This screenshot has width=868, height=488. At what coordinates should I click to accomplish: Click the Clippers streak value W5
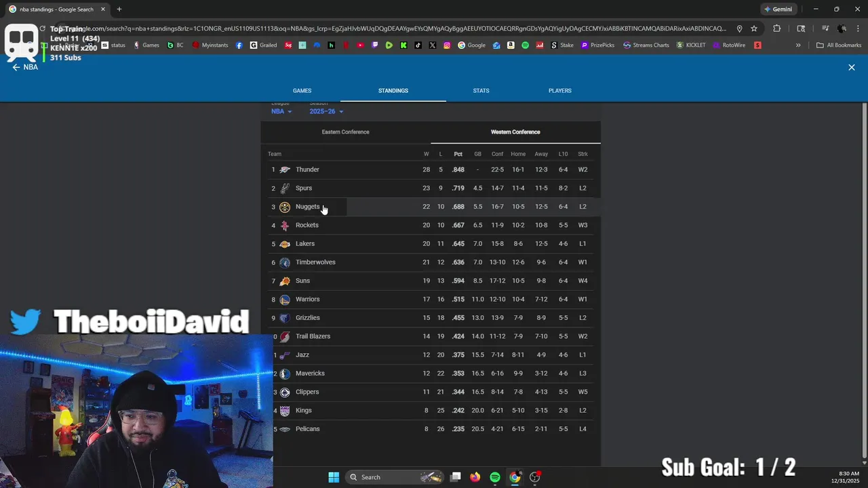(583, 392)
